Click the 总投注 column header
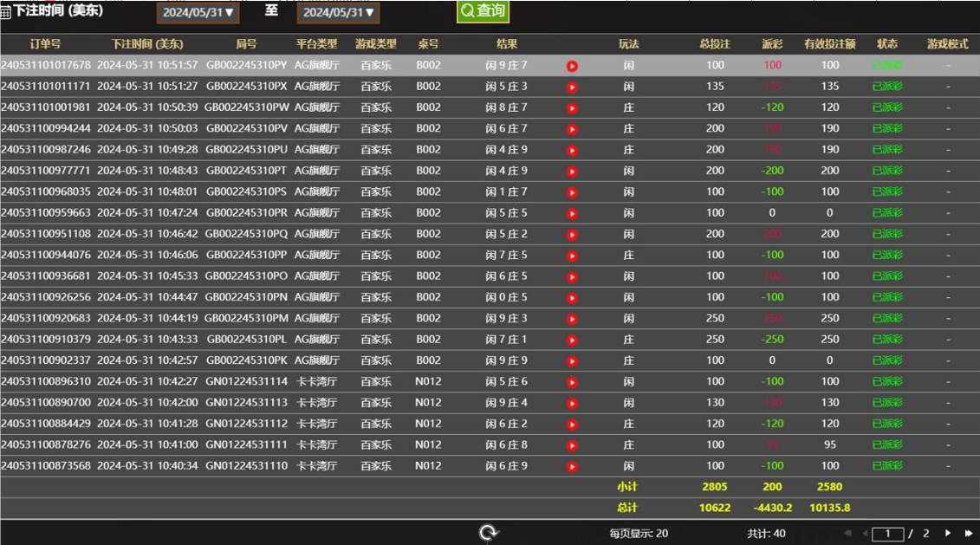The image size is (980, 545). pos(714,43)
